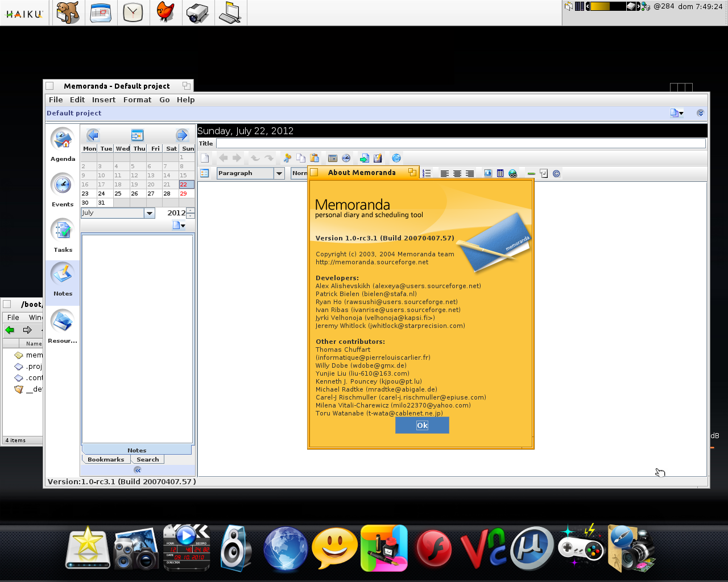Open the File menu in Memoranda
This screenshot has width=728, height=582.
56,99
